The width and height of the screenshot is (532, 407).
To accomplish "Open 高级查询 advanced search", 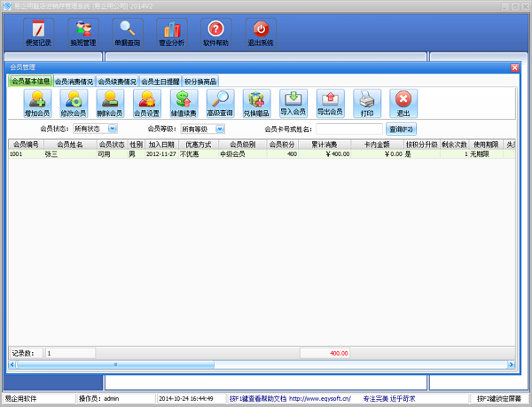I will [x=220, y=104].
